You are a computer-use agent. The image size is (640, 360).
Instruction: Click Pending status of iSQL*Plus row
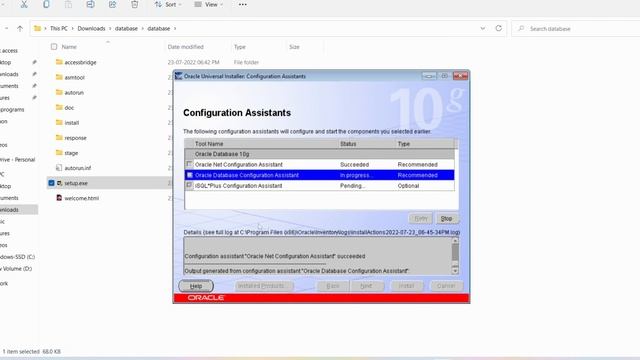coord(353,186)
